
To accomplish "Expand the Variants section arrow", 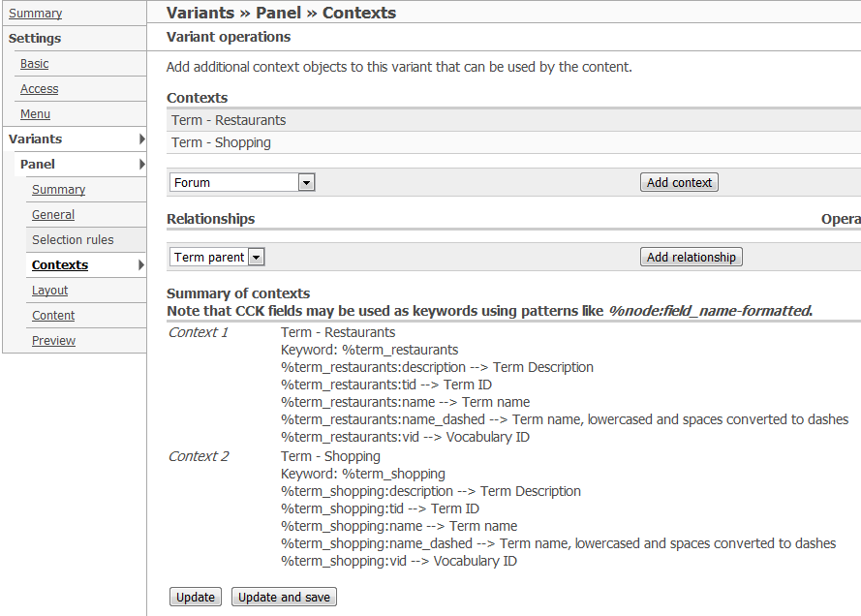I will (x=141, y=139).
